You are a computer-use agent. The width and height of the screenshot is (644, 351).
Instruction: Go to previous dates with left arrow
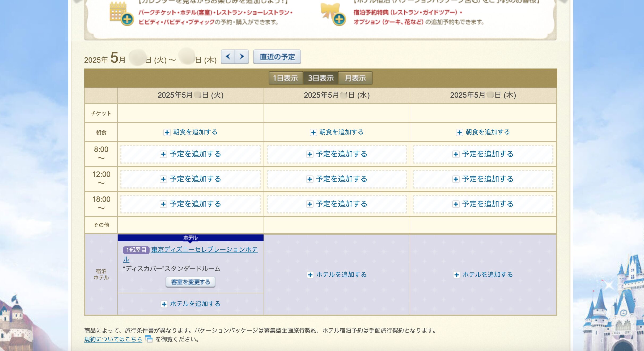pyautogui.click(x=228, y=57)
